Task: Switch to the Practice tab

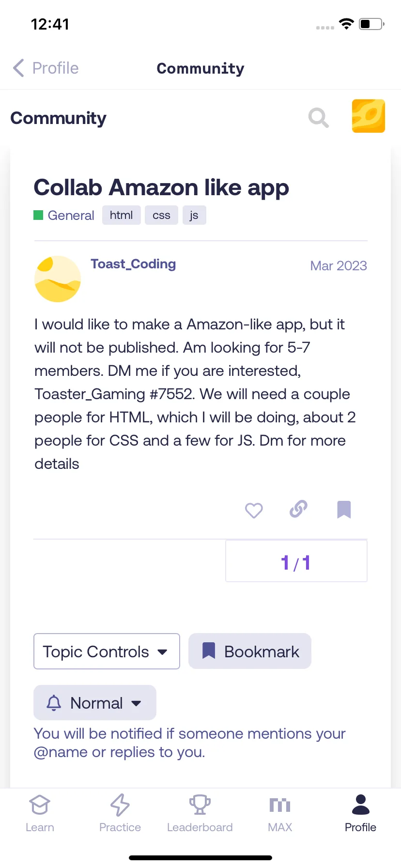Action: tap(120, 814)
